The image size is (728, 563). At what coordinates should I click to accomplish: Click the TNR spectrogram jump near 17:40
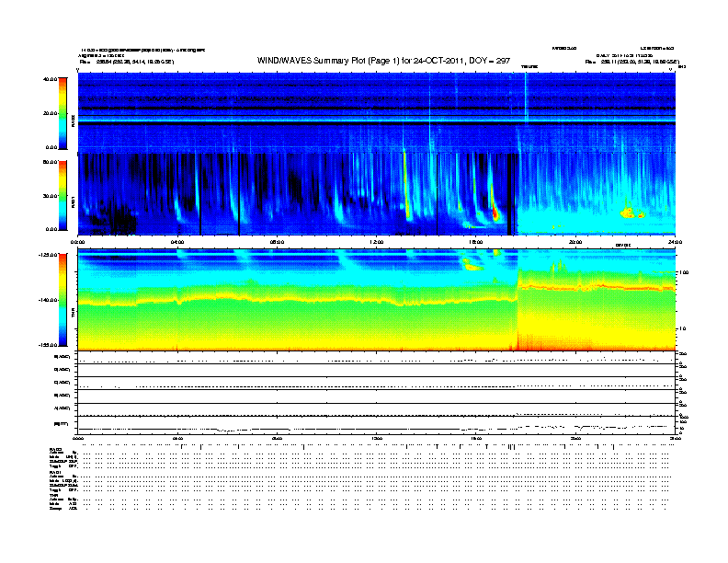tap(518, 300)
